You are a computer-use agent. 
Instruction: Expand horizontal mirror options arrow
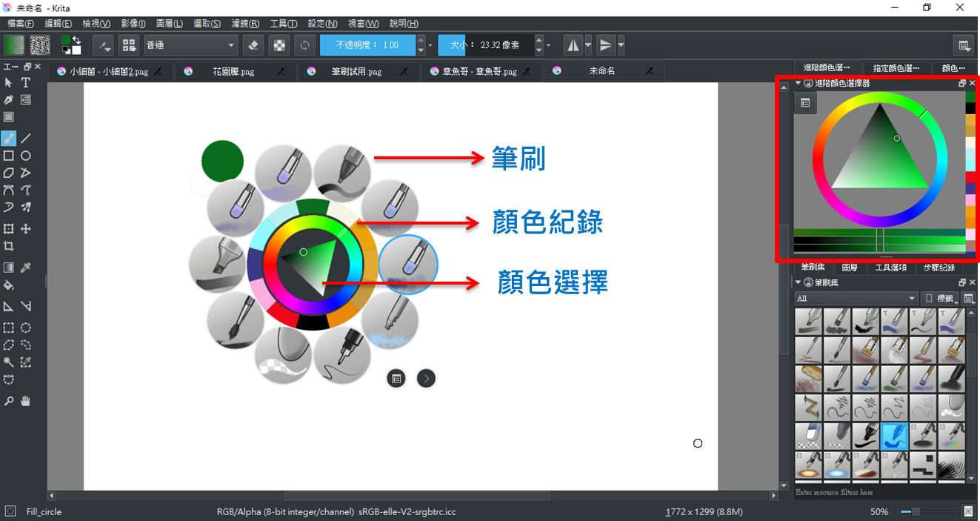(588, 45)
